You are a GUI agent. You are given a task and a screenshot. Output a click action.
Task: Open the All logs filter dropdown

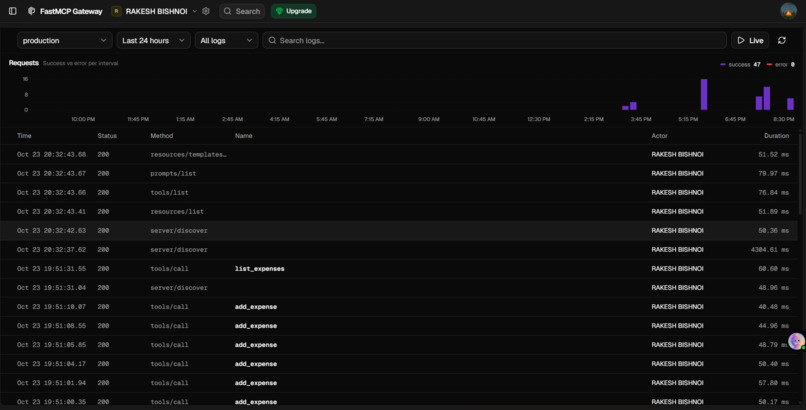click(226, 41)
